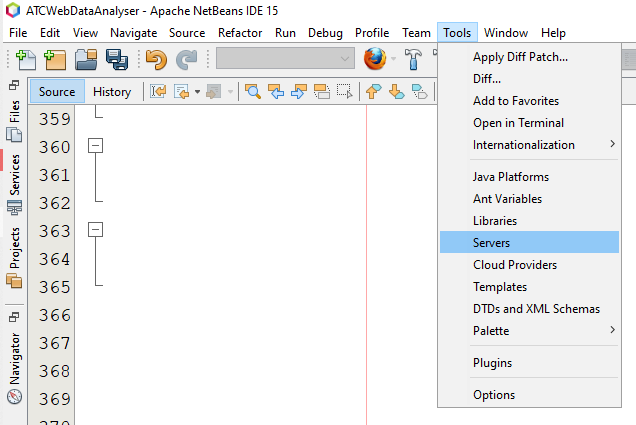The height and width of the screenshot is (425, 636).
Task: Open Cloud Providers entry
Action: coord(529,264)
